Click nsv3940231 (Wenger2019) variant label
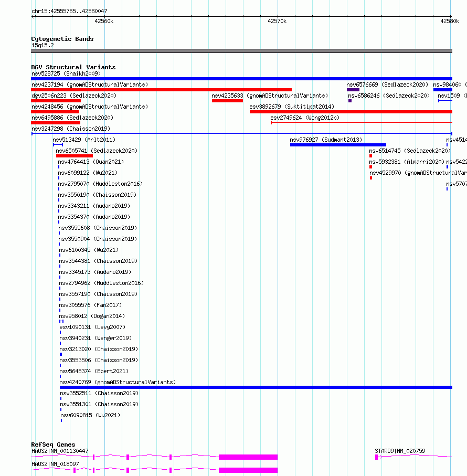This screenshot has height=476, width=467. tap(95, 338)
